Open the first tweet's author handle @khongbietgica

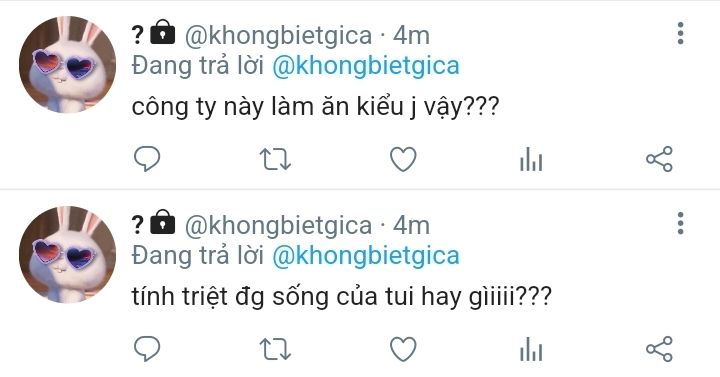(278, 36)
